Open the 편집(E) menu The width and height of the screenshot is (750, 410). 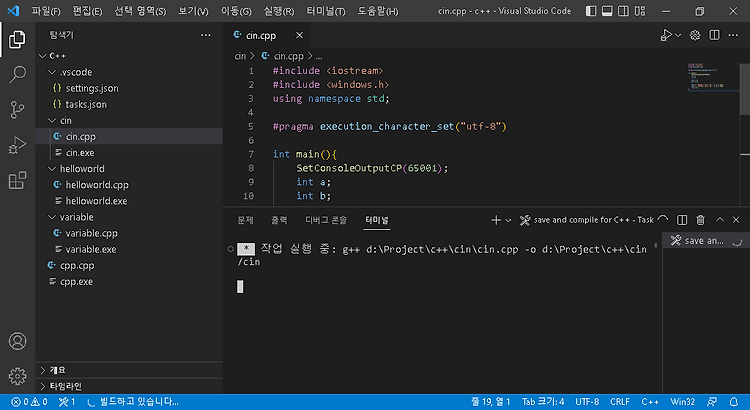(87, 11)
